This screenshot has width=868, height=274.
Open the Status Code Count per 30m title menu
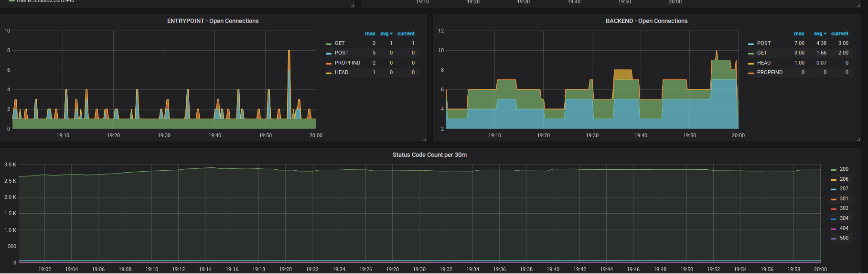click(429, 155)
